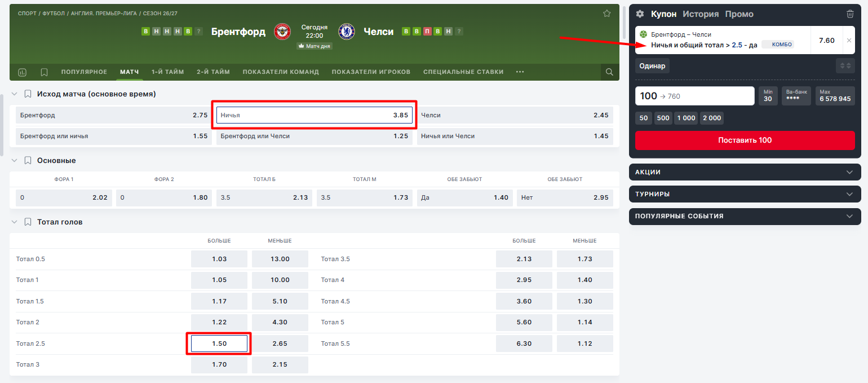
Task: Show more market tabs via the three-dot icon
Action: coord(520,72)
